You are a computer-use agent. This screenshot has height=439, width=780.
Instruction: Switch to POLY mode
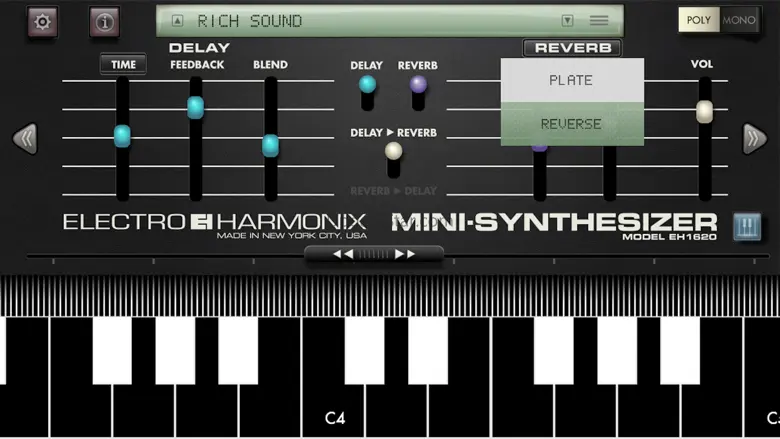click(x=698, y=20)
